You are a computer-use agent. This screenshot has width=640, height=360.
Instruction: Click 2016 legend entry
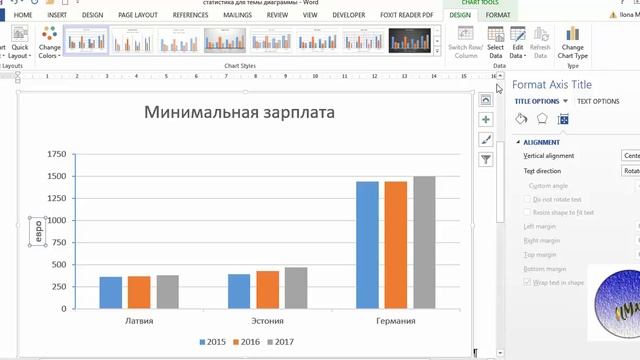click(247, 342)
